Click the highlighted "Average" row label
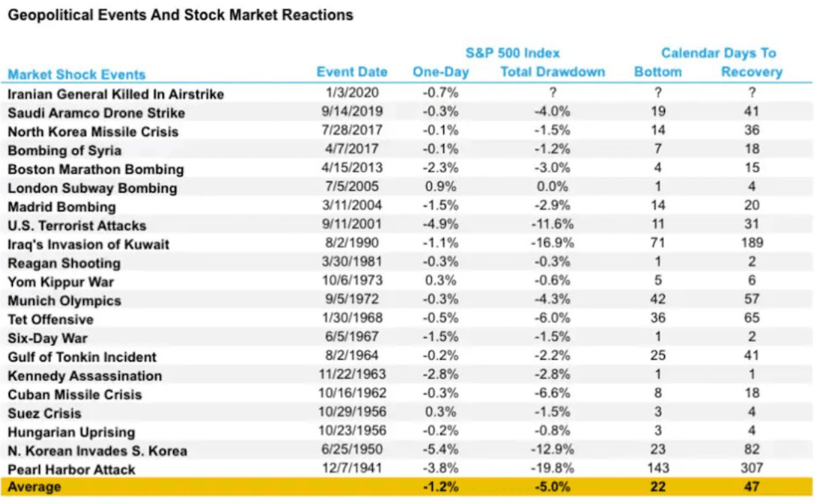The height and width of the screenshot is (504, 815). 33,487
